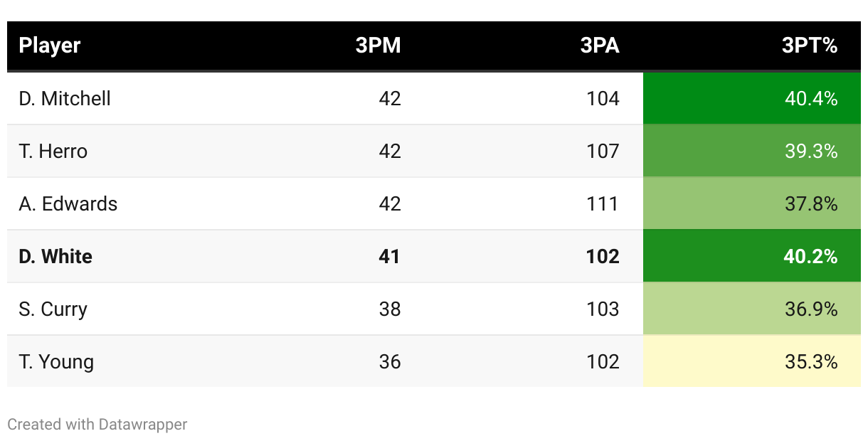Click the pale green 36.9% cell
The width and height of the screenshot is (868, 441).
click(x=751, y=309)
